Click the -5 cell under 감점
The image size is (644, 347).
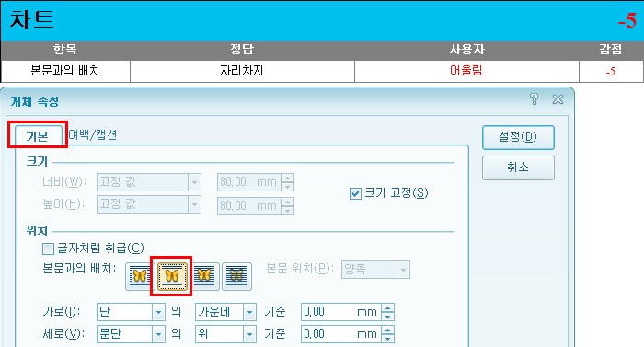click(611, 71)
